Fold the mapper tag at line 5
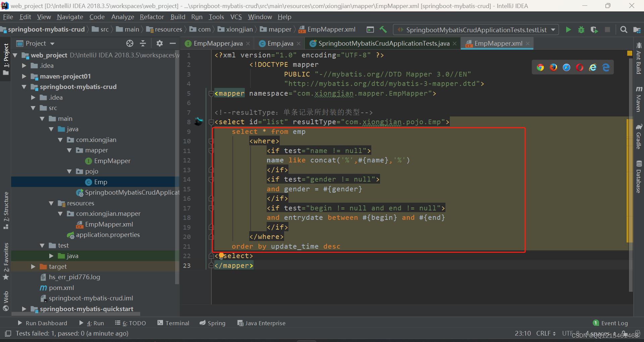 (211, 93)
